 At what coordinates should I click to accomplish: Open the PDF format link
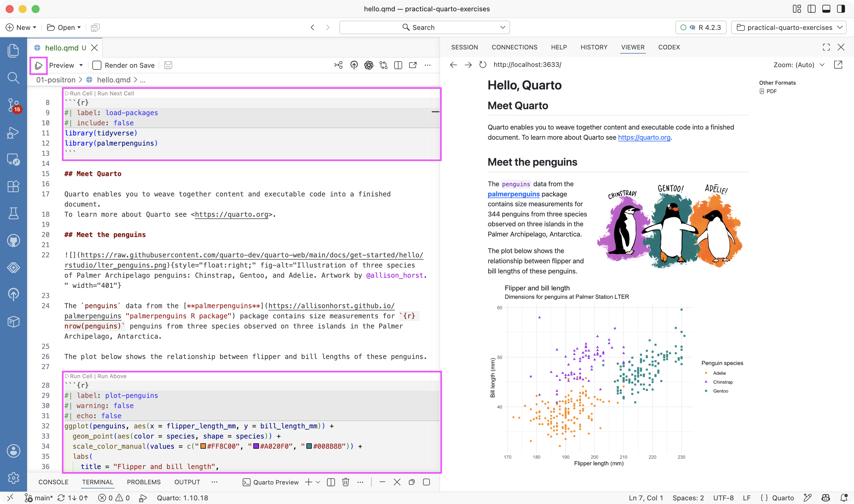click(769, 91)
